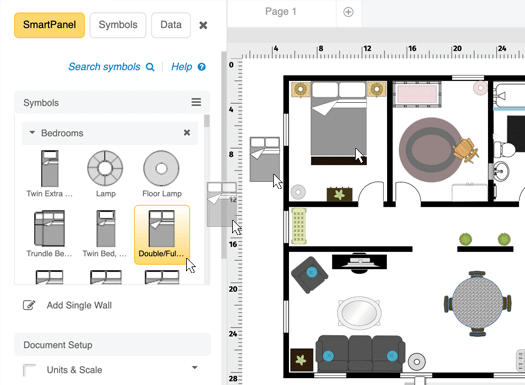Screen dimensions: 525x385
Task: Switch to the SmartPanel tab
Action: click(49, 25)
